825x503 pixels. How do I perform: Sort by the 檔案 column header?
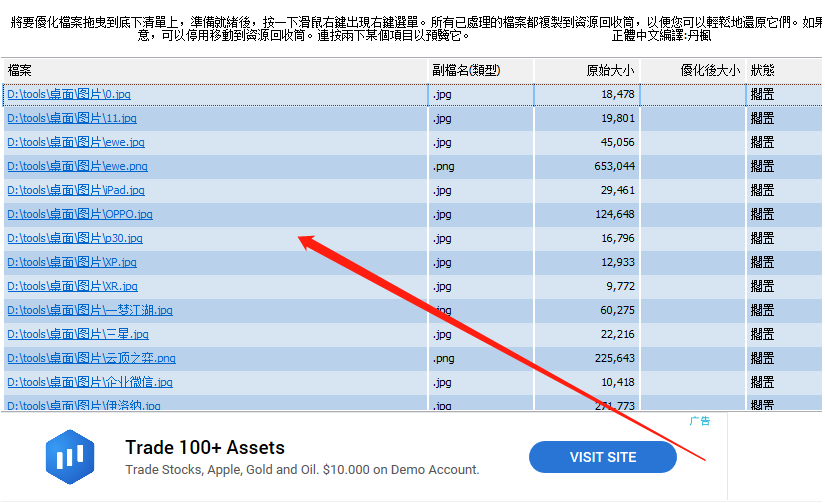click(20, 71)
